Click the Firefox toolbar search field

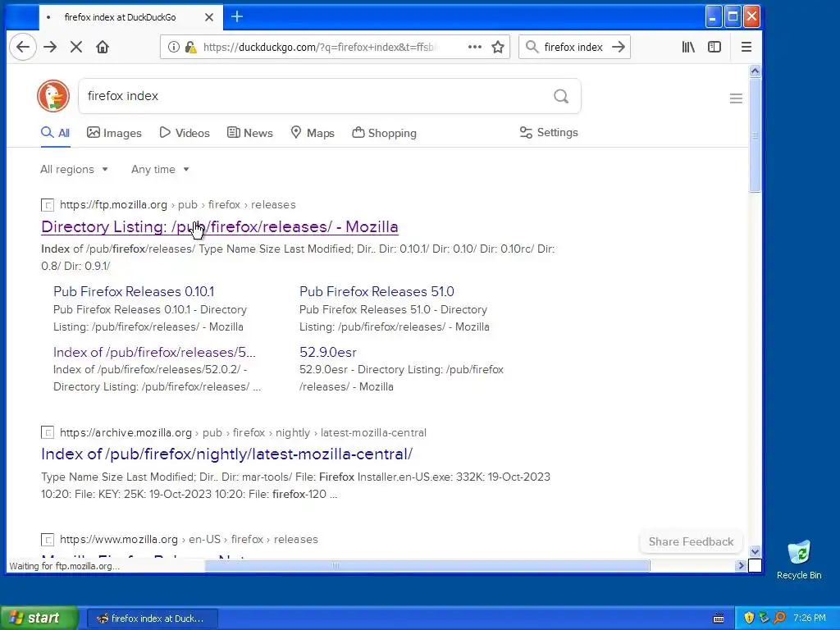(573, 47)
